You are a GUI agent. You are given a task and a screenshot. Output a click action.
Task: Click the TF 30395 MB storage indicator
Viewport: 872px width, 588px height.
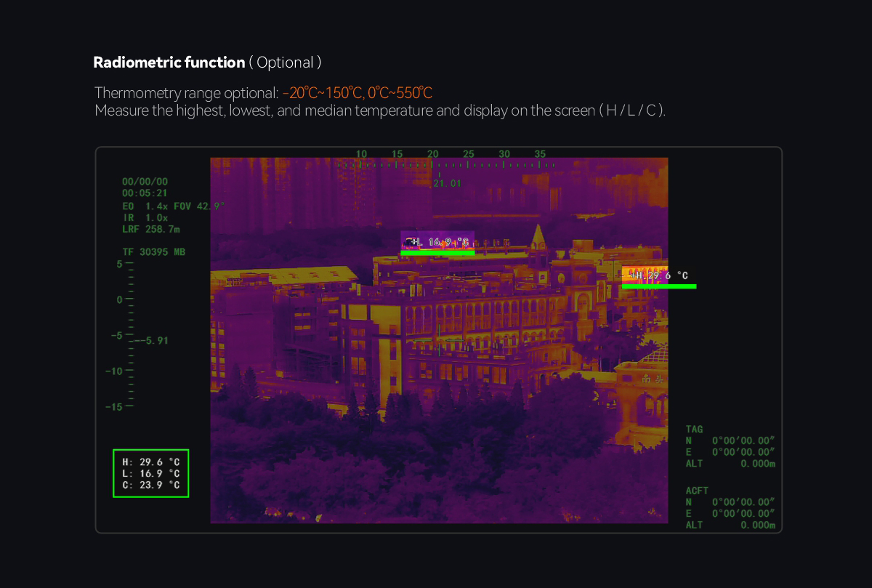click(153, 252)
